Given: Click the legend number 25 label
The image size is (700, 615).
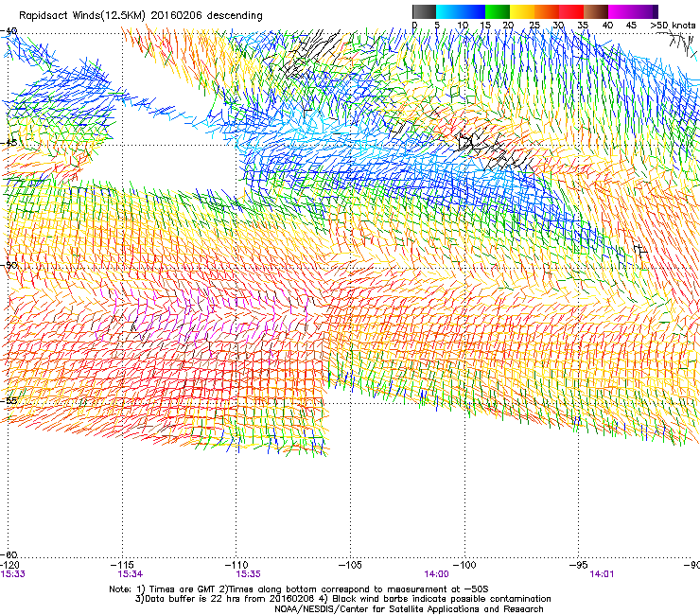Looking at the screenshot, I should point(534,26).
